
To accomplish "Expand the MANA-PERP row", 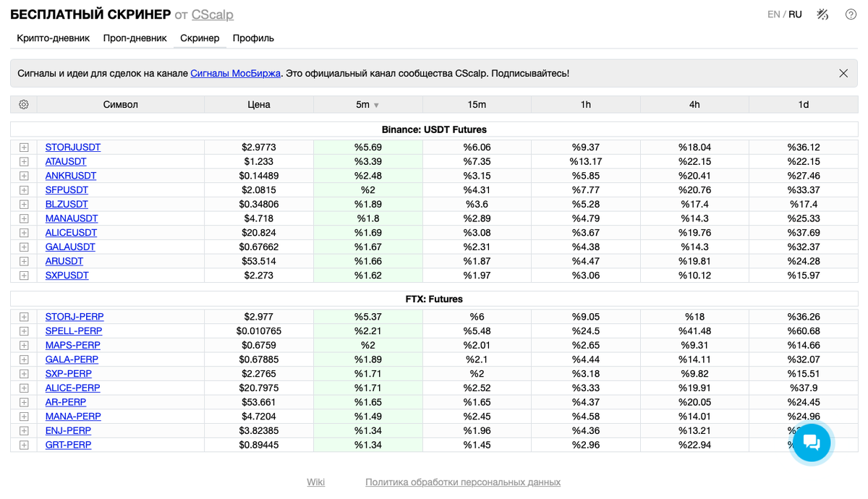I will click(x=24, y=417).
